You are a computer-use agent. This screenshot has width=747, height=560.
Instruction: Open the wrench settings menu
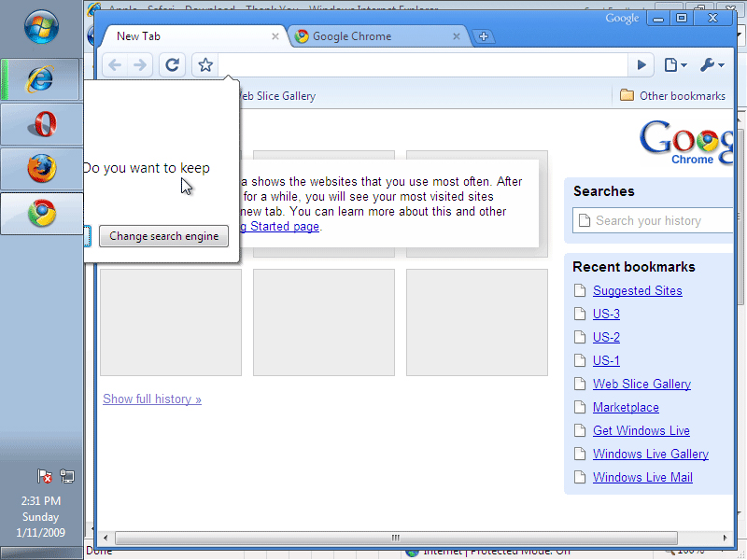tap(712, 64)
